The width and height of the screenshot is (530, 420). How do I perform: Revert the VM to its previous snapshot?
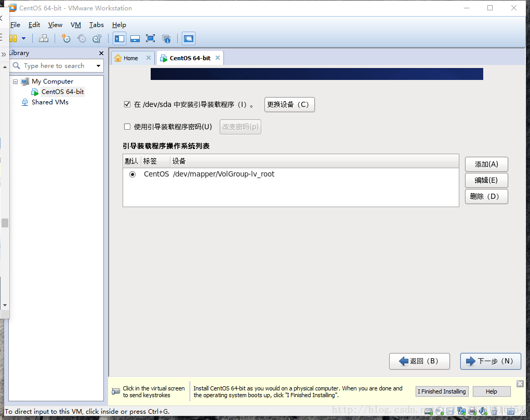click(x=82, y=38)
